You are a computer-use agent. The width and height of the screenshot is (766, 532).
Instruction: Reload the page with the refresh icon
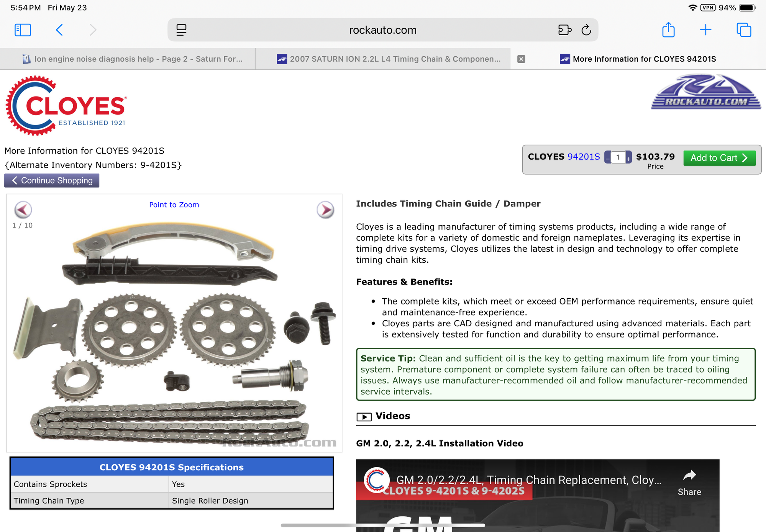click(x=586, y=30)
